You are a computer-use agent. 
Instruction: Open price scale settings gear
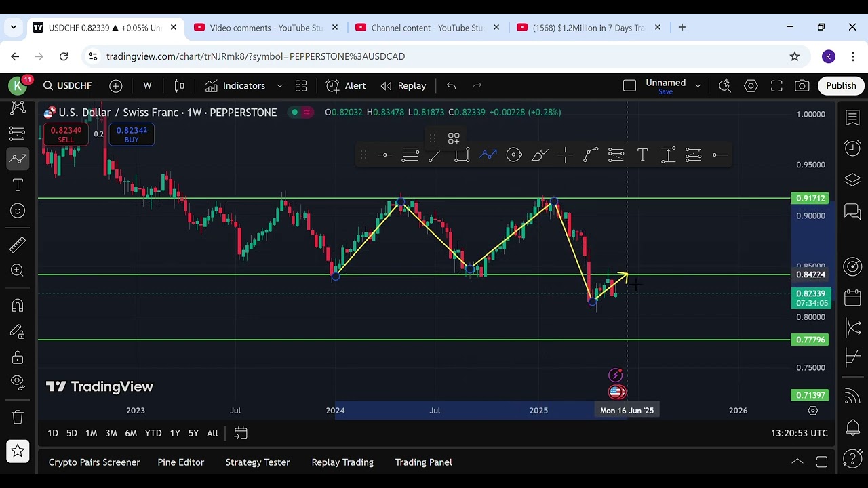click(x=813, y=411)
